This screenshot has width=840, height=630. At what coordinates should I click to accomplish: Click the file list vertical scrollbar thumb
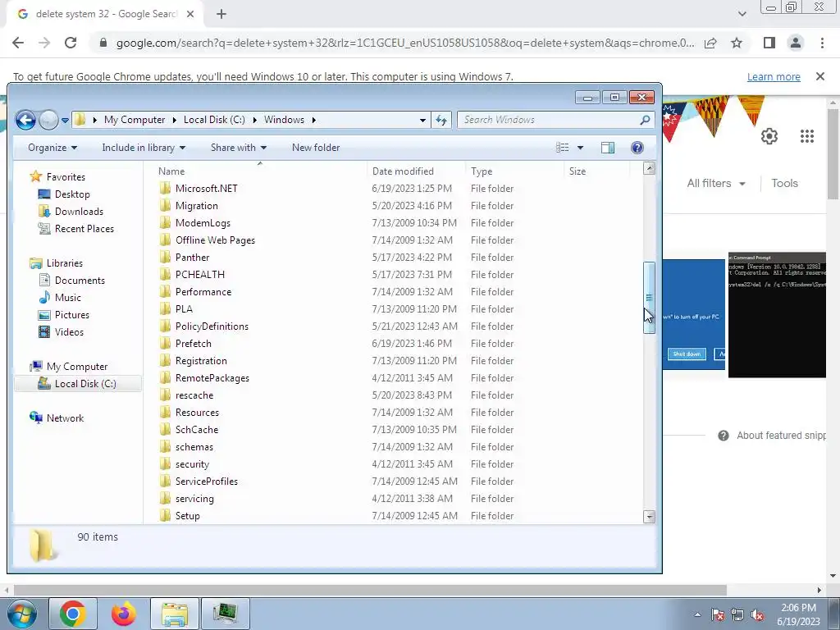(x=649, y=298)
